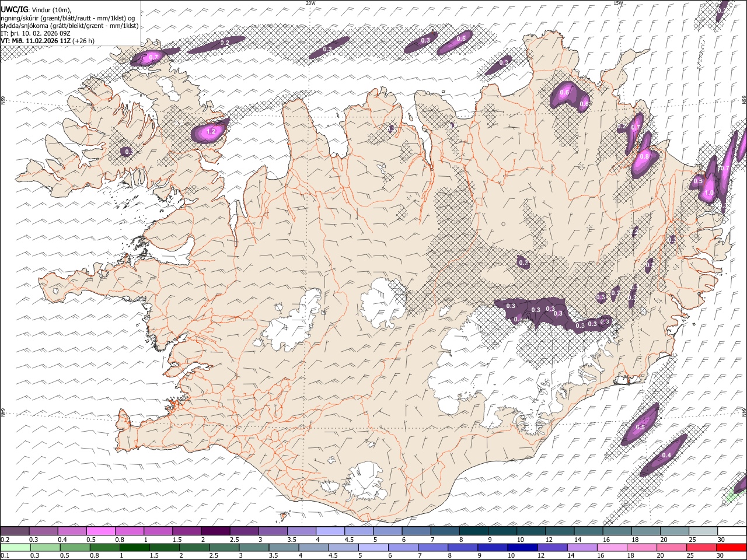Viewport: 747px width, 560px height.
Task: Click the 1.0 precipitation label on the east coast
Action: click(x=710, y=193)
